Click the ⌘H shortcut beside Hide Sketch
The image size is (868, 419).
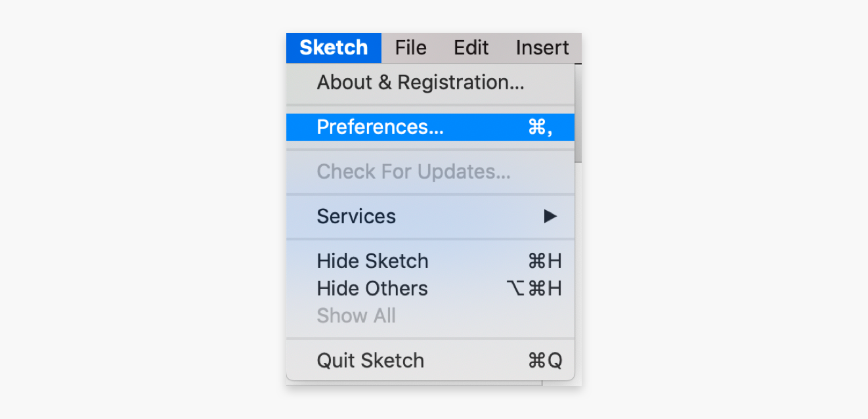(544, 261)
